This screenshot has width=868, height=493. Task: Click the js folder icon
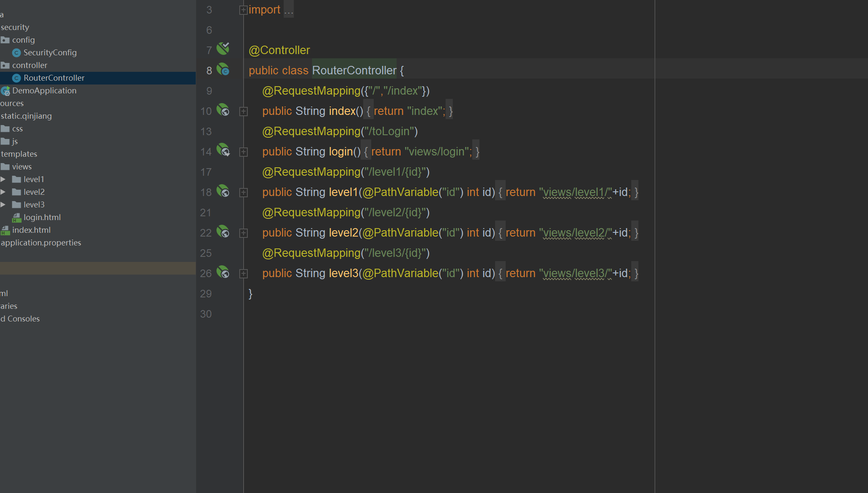(5, 142)
